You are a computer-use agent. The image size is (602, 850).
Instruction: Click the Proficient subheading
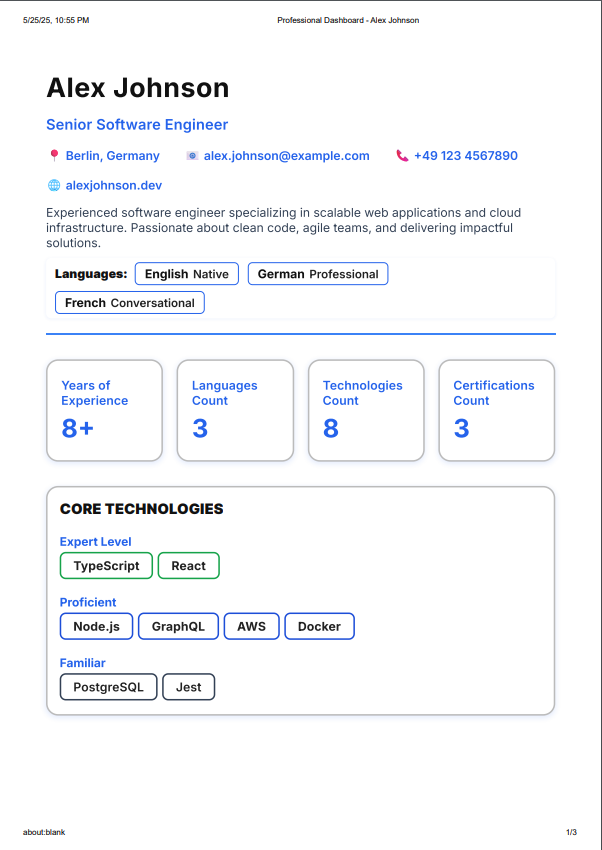point(88,602)
